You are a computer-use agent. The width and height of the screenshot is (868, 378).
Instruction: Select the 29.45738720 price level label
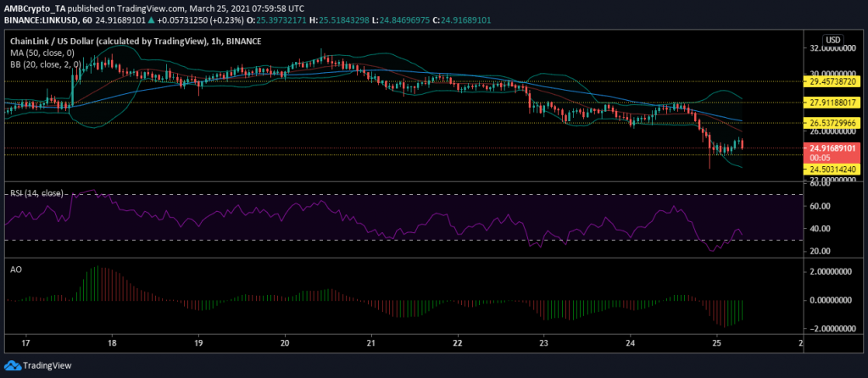click(x=833, y=81)
